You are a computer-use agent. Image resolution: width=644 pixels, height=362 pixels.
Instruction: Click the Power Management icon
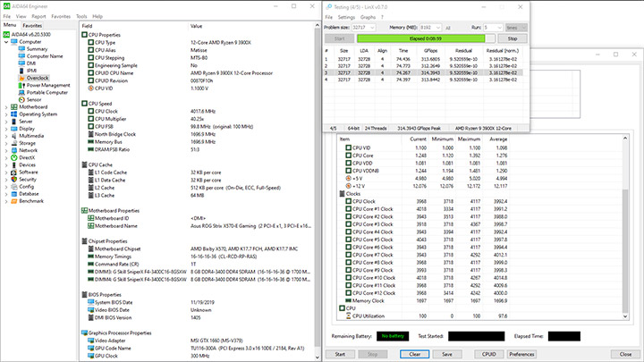pyautogui.click(x=21, y=86)
